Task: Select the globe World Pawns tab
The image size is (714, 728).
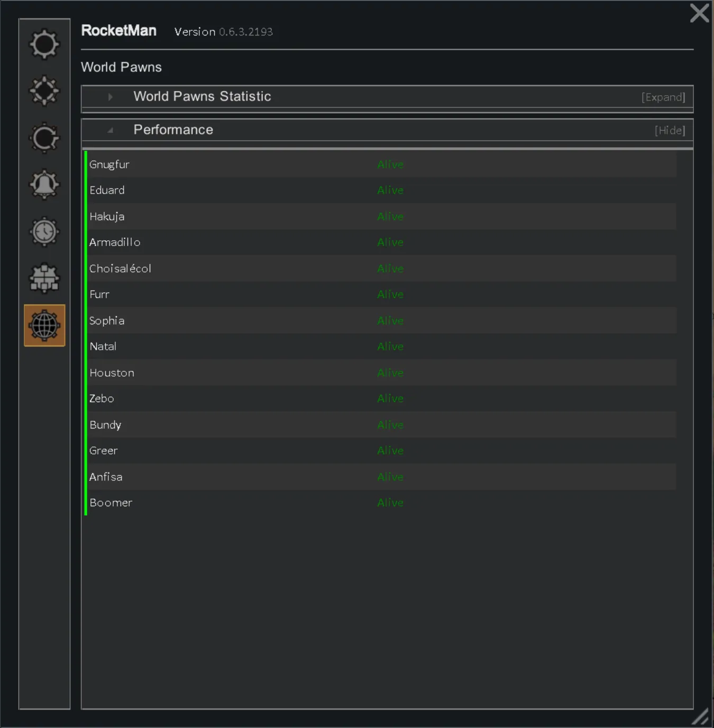Action: click(44, 325)
